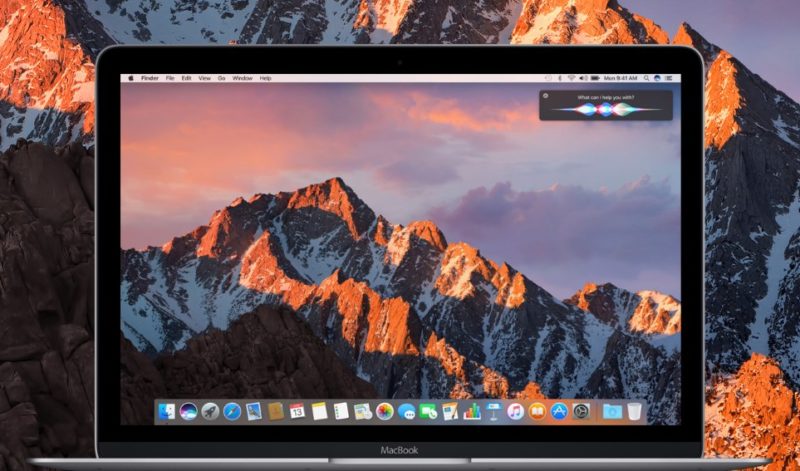800x471 pixels.
Task: Open the Go menu
Action: [x=221, y=78]
